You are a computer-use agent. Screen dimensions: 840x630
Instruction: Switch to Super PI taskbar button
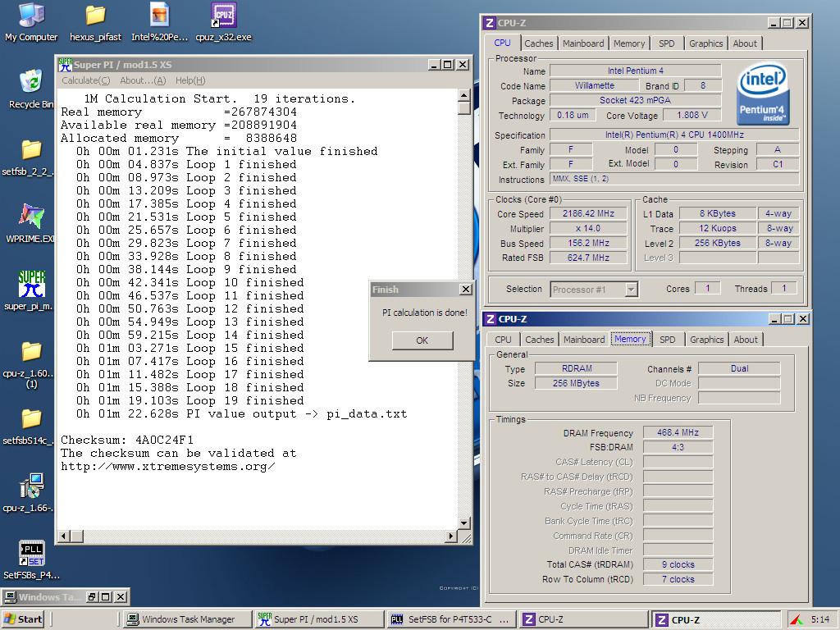319,619
